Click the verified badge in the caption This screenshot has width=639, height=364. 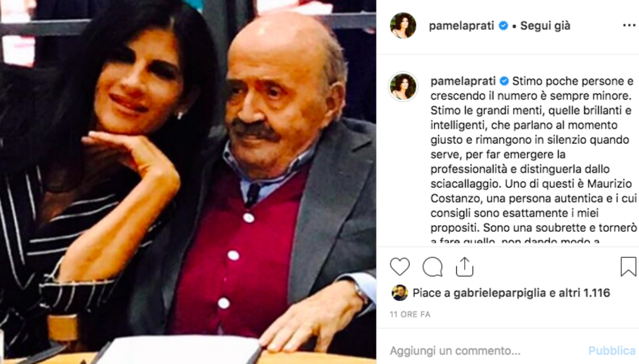click(x=504, y=81)
